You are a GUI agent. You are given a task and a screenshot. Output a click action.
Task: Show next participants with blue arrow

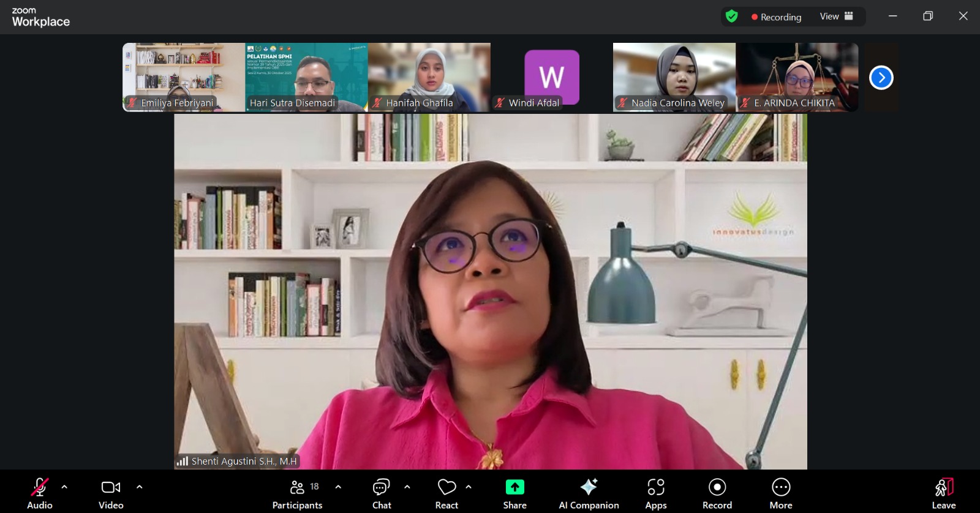tap(881, 78)
